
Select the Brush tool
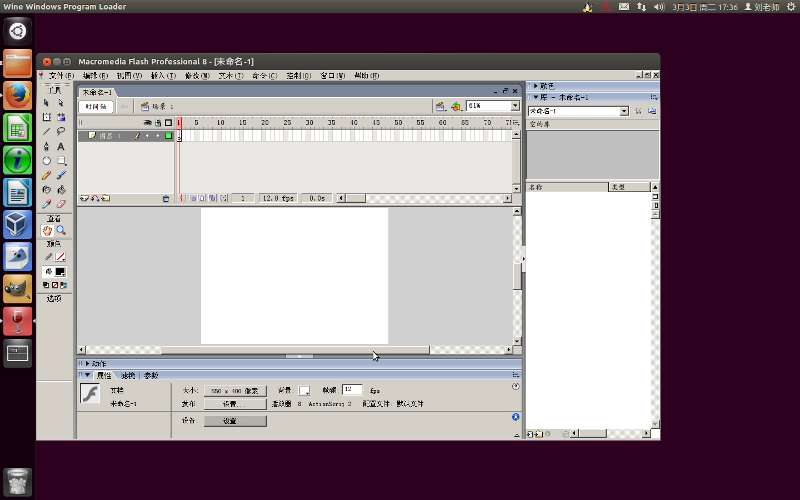click(x=61, y=175)
